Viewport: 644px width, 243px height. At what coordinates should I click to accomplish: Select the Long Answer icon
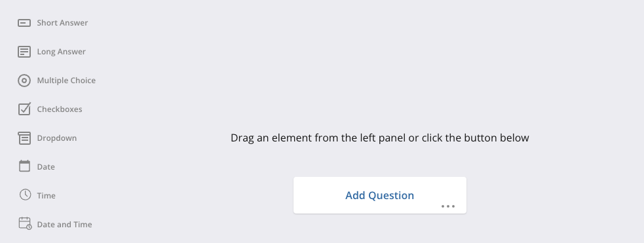pyautogui.click(x=24, y=52)
